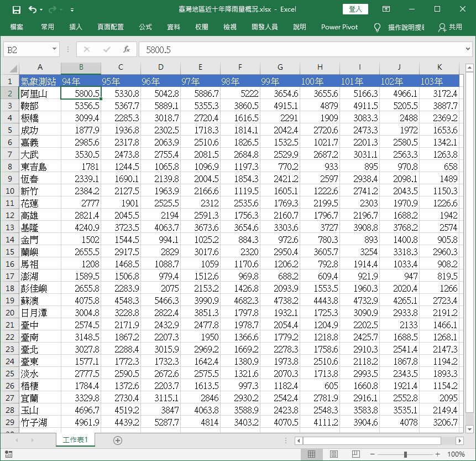Screen dimensions: 476x461
Task: Click the Ribbon Display Options icon
Action: tap(386, 9)
